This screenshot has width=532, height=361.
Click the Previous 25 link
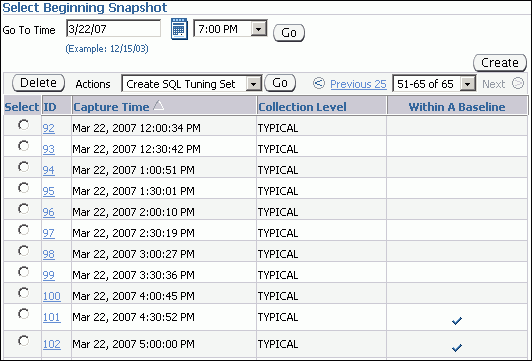(358, 84)
